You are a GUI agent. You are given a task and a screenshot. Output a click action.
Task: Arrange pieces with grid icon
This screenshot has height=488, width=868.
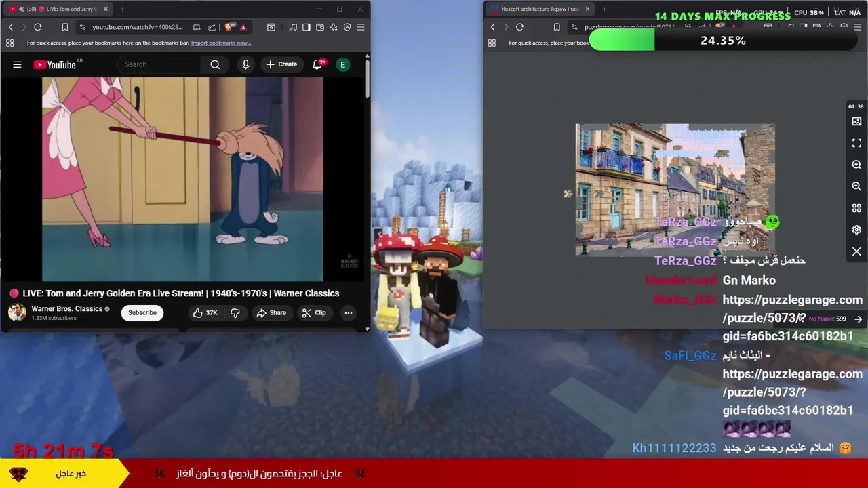coord(856,208)
